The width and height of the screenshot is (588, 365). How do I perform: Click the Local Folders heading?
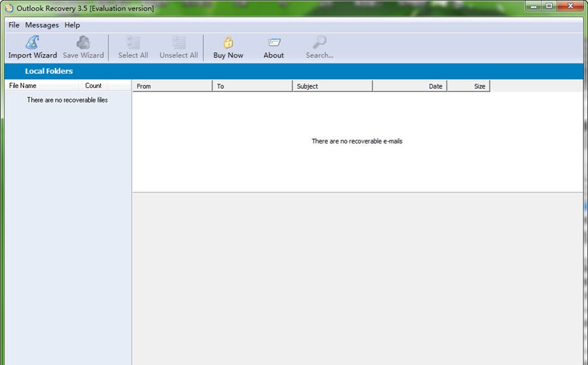(49, 71)
